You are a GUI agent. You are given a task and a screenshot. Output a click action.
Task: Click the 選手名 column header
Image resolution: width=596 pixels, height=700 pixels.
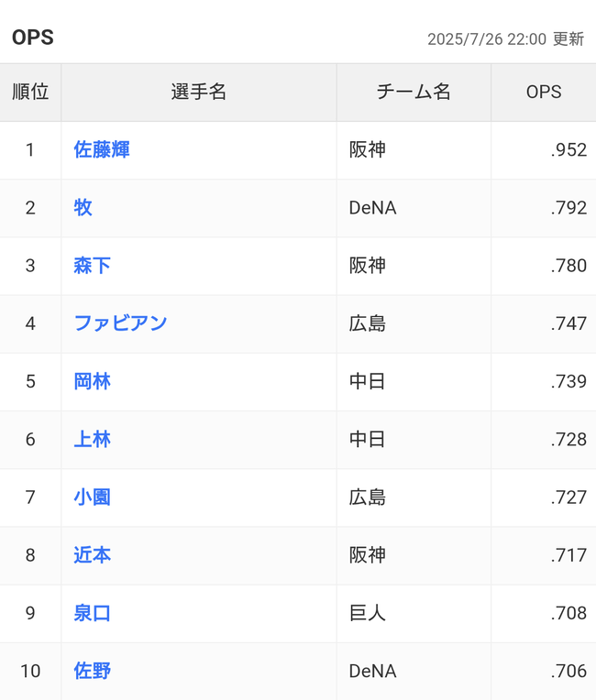point(199,93)
